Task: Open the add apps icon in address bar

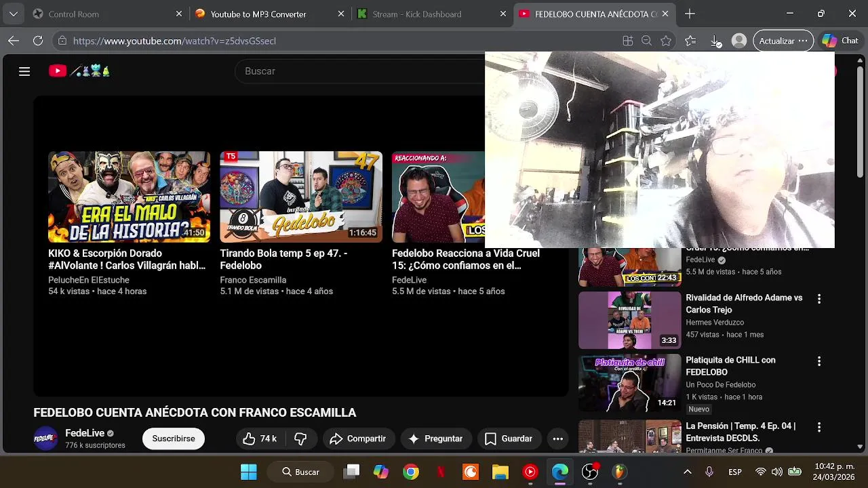Action: tap(628, 41)
